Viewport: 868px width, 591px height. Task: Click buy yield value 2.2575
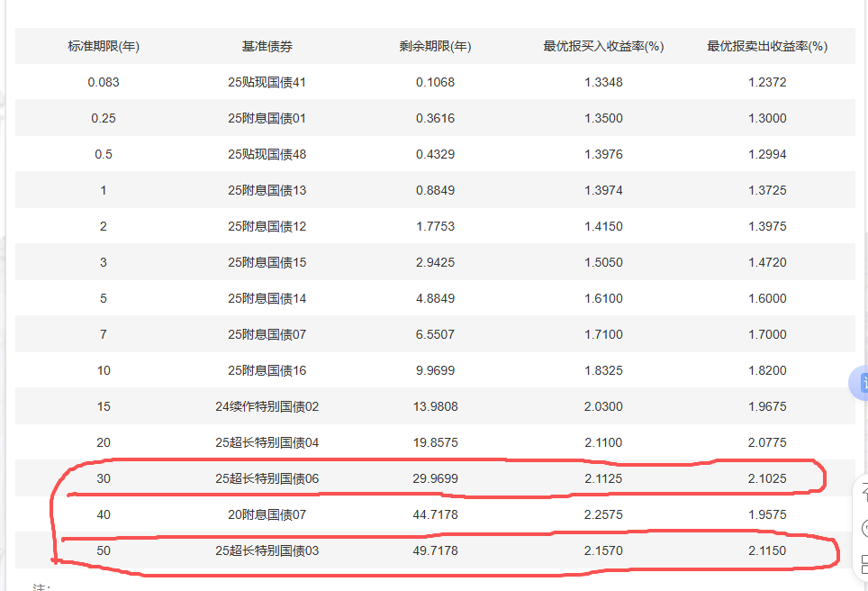click(603, 514)
